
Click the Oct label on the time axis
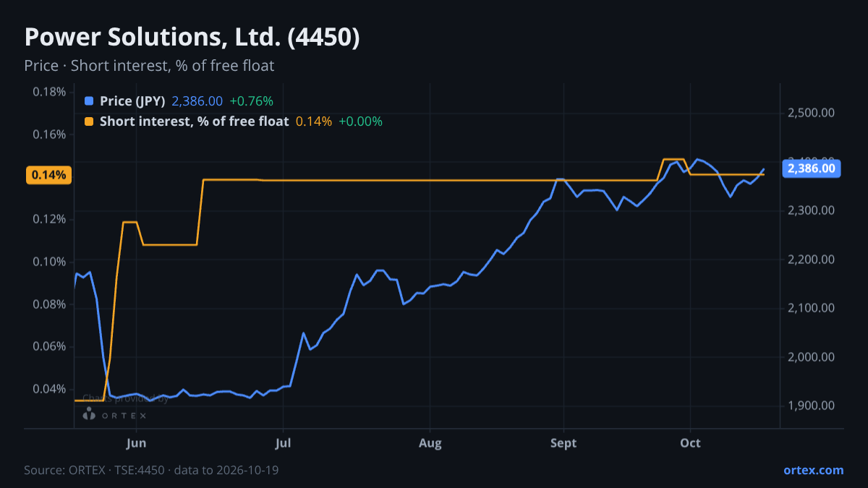coord(691,443)
